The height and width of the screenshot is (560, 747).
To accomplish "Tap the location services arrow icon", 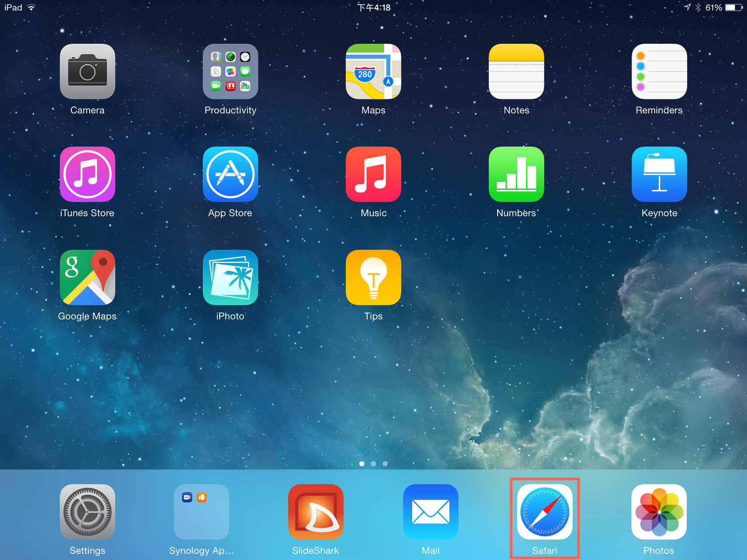I will (x=687, y=7).
